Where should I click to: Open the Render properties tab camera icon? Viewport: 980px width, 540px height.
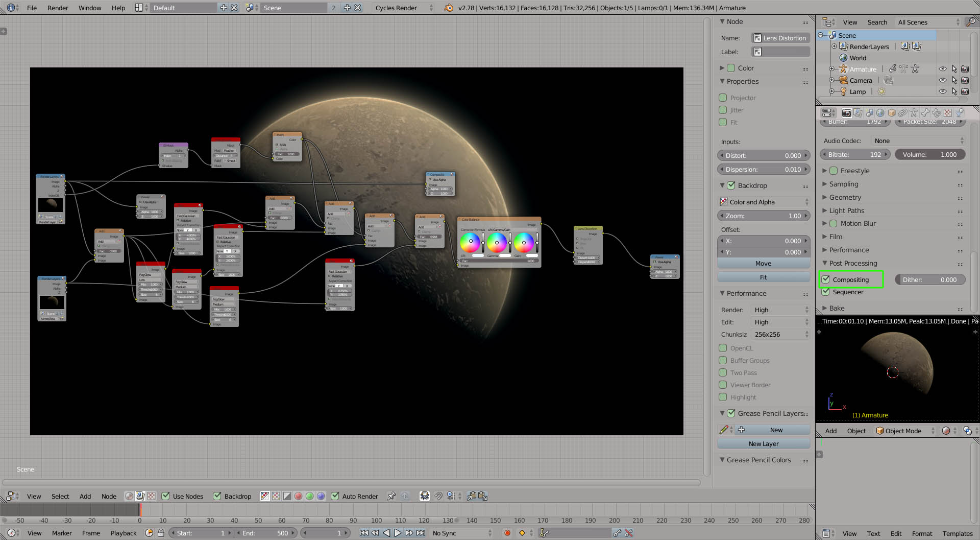pyautogui.click(x=846, y=113)
